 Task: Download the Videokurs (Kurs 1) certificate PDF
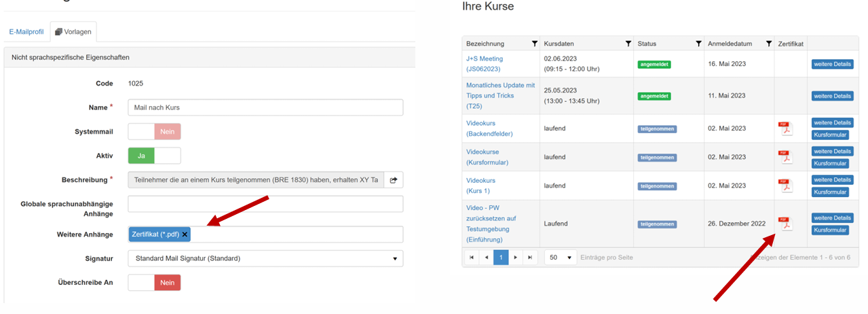click(x=785, y=186)
